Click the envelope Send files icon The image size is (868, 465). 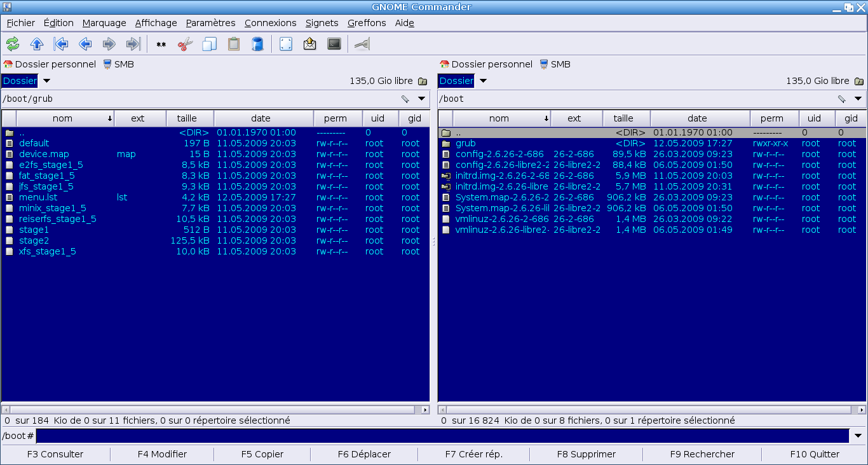tap(309, 44)
